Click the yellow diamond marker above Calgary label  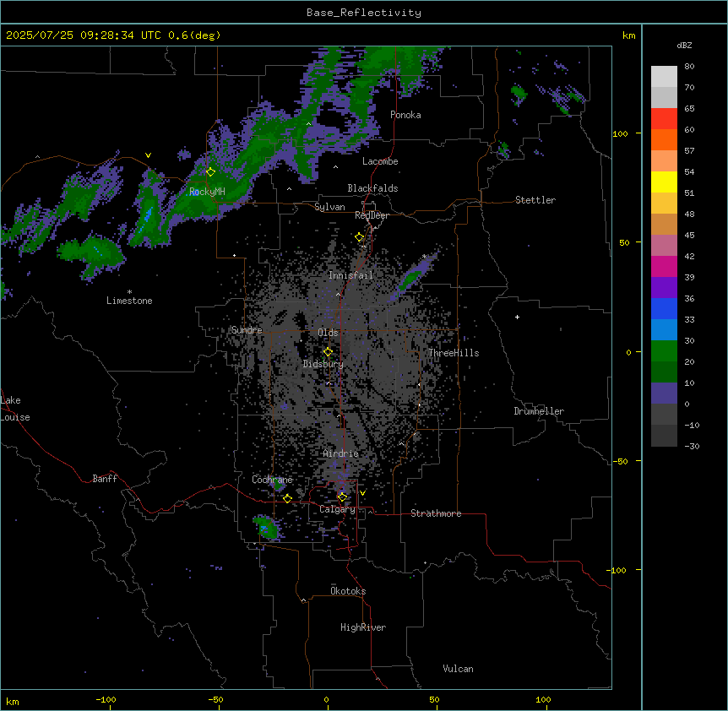[x=342, y=497]
